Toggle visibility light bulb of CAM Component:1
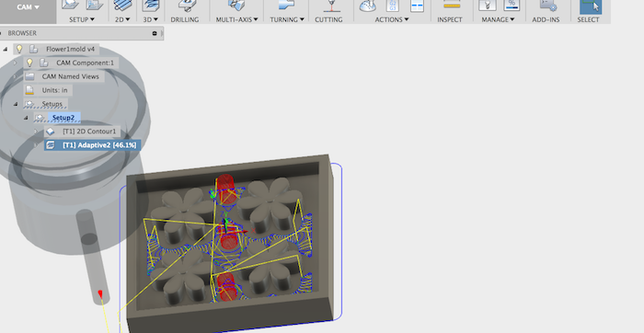This screenshot has width=644, height=333. (x=29, y=63)
